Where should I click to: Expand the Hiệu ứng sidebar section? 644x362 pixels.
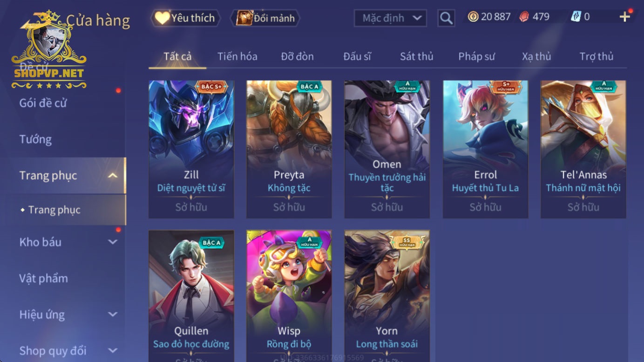point(112,314)
